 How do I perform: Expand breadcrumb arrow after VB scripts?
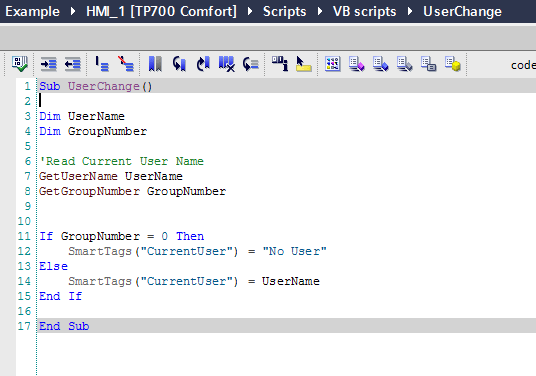click(x=410, y=12)
